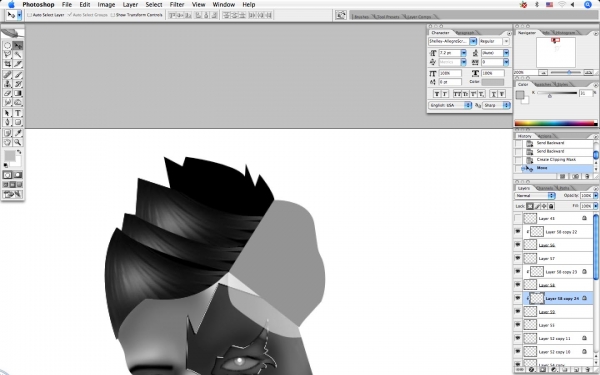Open the Select menu

(x=154, y=5)
